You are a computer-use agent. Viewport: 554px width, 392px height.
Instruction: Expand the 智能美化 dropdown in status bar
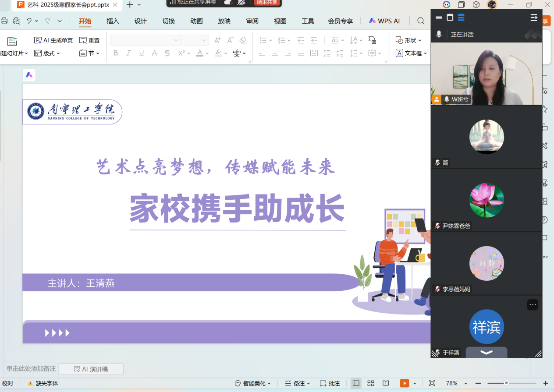point(253,383)
